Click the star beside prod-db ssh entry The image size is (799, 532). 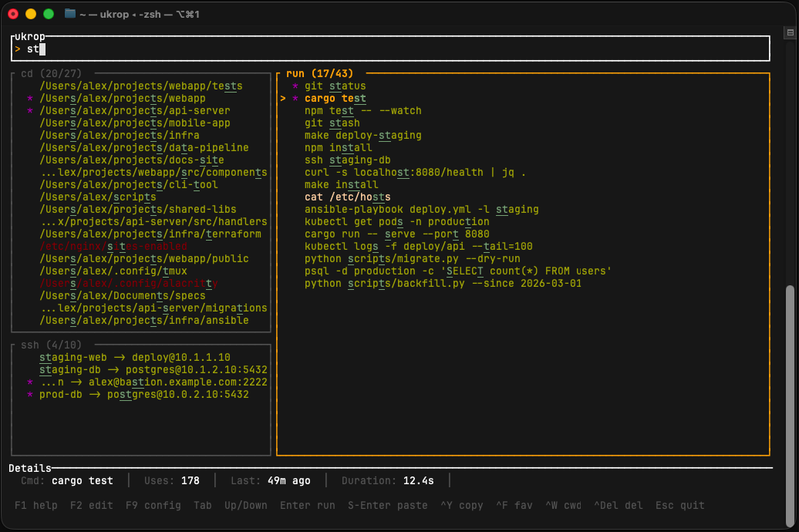pyautogui.click(x=30, y=395)
